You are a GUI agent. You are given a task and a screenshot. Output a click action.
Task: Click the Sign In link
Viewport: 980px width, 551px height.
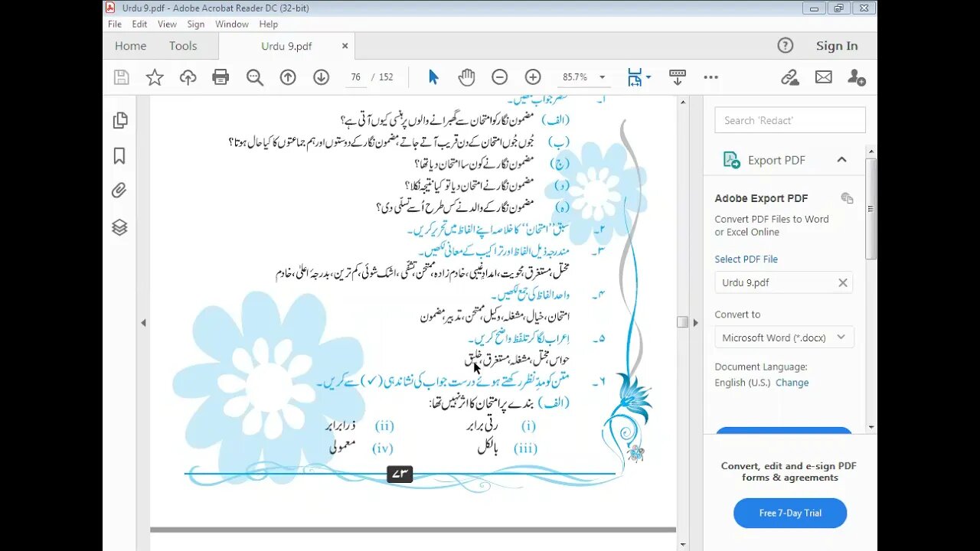(x=837, y=46)
